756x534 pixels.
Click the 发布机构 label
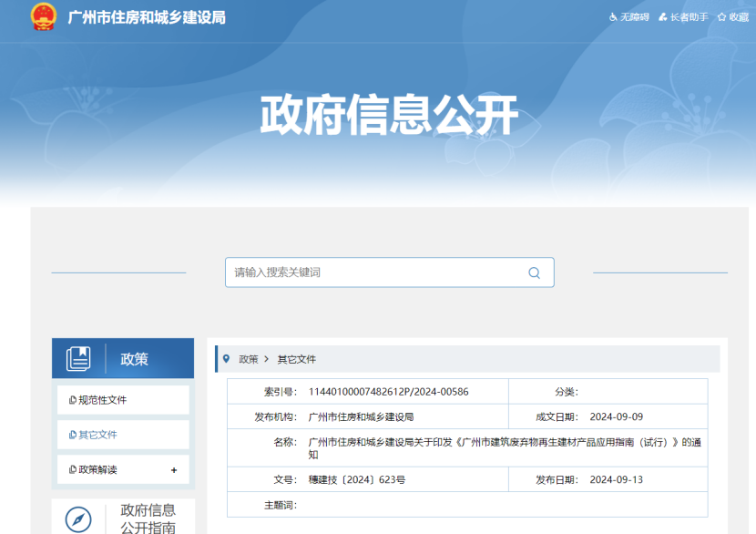click(275, 416)
